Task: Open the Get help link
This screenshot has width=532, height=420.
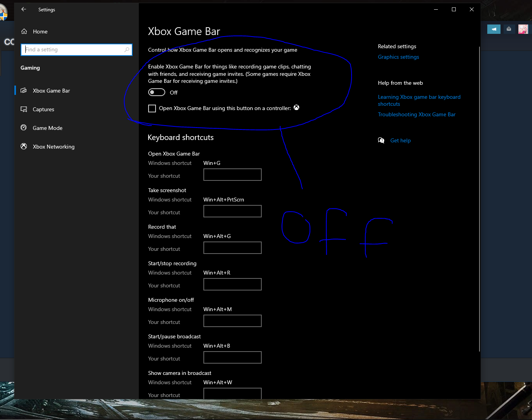Action: pos(401,140)
